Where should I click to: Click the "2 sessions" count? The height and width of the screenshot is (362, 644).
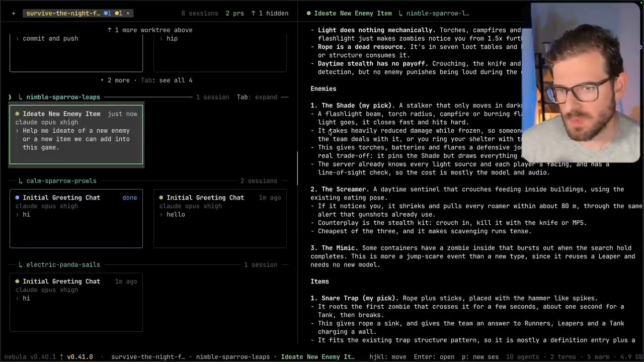pos(259,181)
